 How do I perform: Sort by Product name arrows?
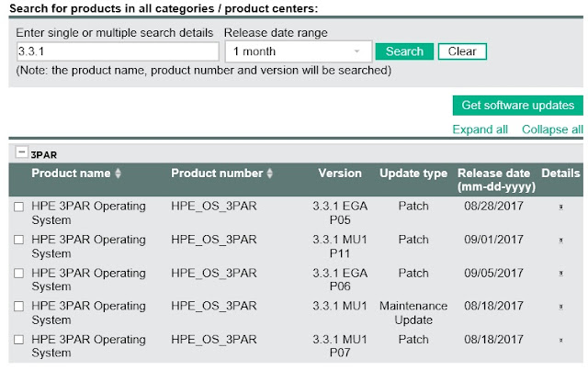point(118,174)
